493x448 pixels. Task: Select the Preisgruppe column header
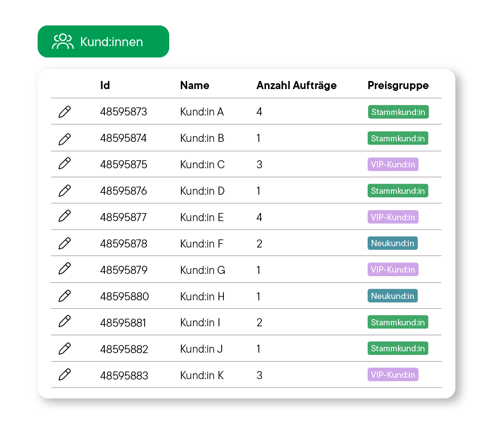(398, 85)
